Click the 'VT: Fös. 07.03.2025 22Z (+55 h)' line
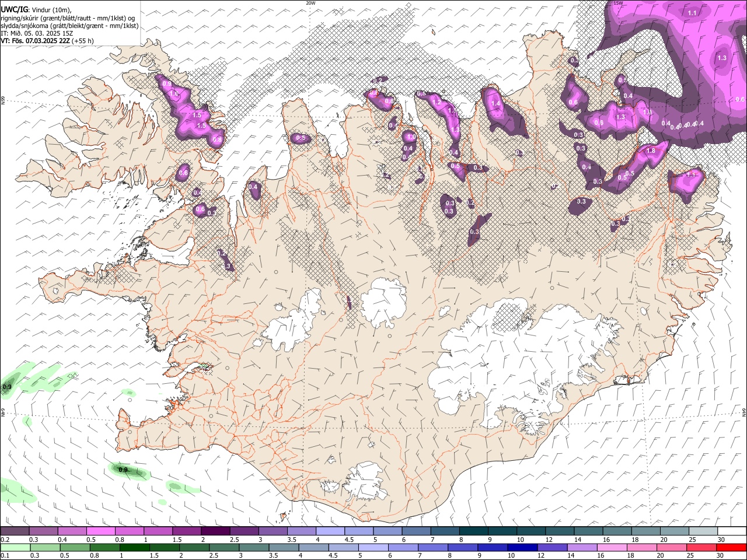747x560 pixels. point(47,41)
